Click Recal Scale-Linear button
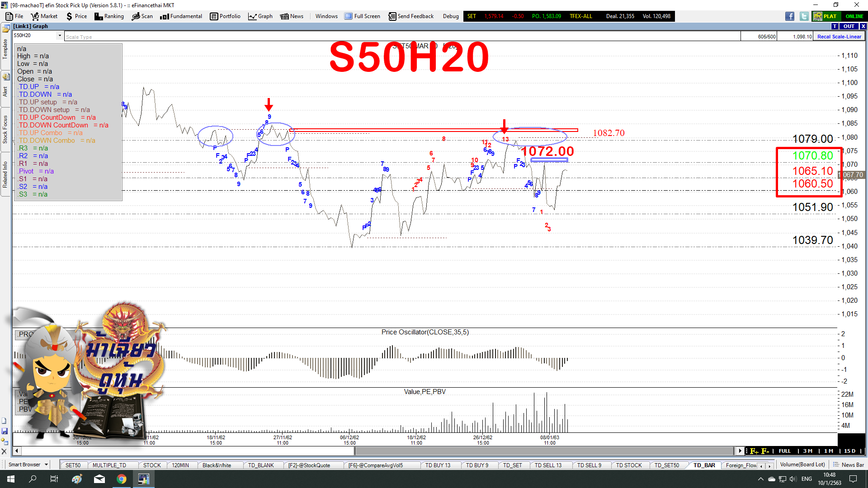Screen dimensions: 868x488 [x=839, y=37]
